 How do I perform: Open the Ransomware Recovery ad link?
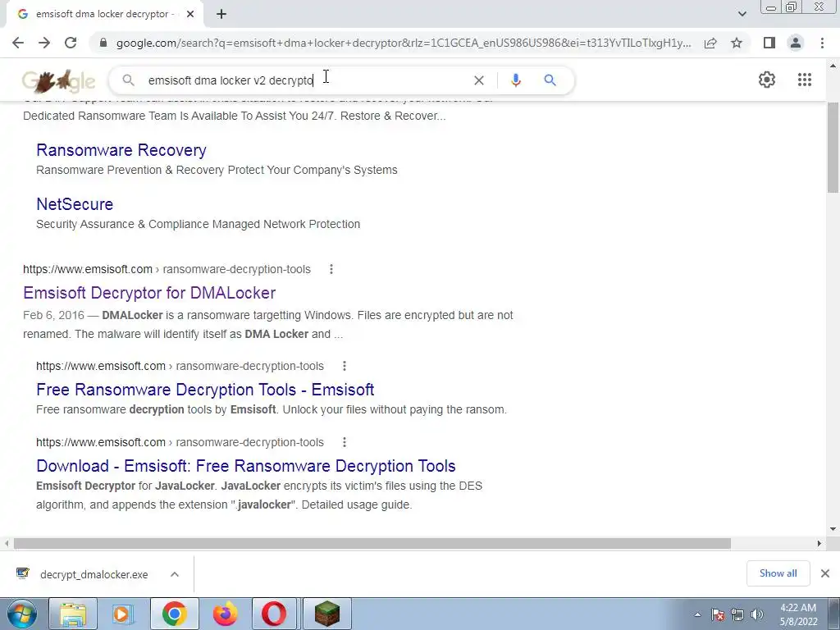click(x=121, y=151)
